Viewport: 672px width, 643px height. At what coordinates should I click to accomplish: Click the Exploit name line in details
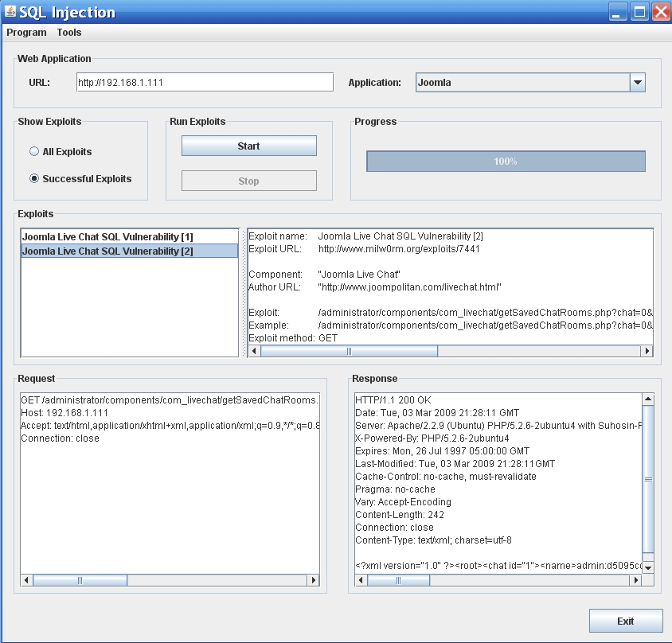366,236
